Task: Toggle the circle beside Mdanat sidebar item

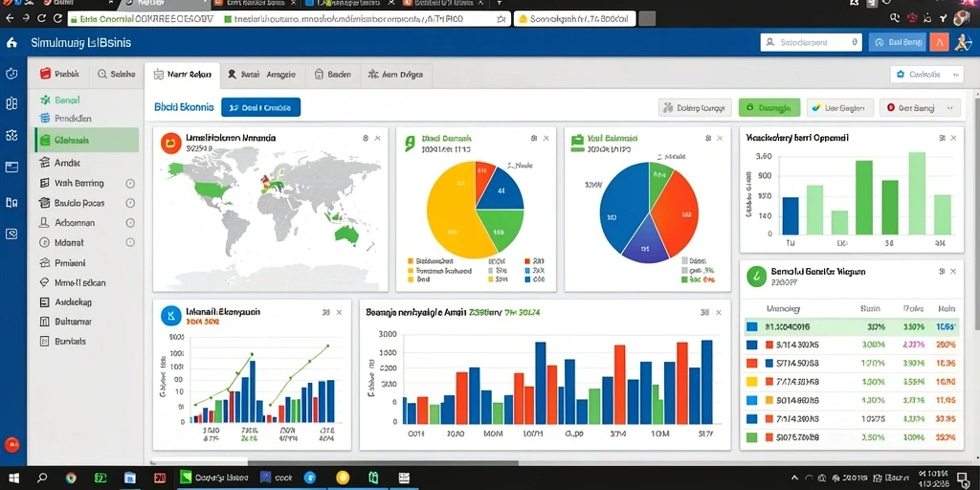Action: [130, 242]
